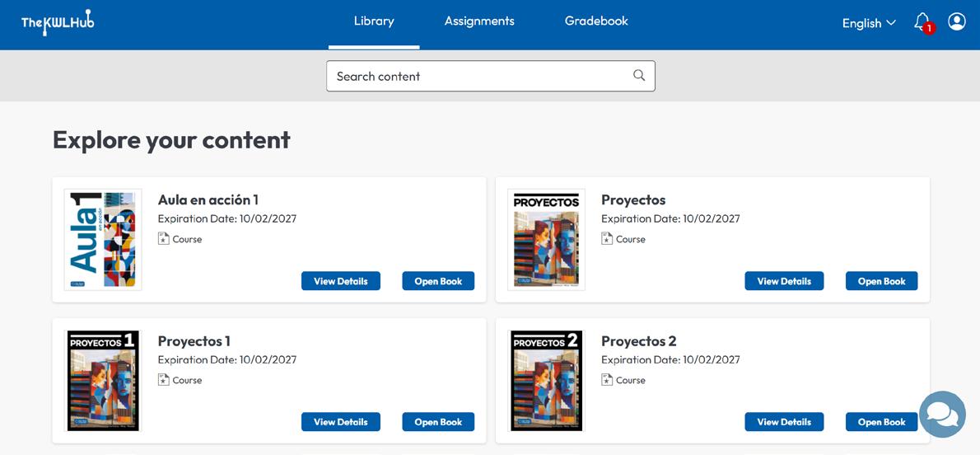Click the Expiration Date text under Proyectos 2
This screenshot has width=980, height=455.
(x=670, y=360)
